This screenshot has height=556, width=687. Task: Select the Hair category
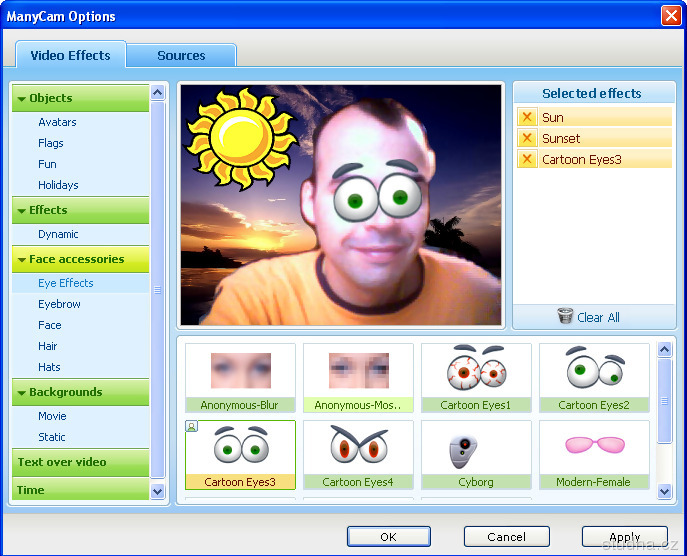click(x=47, y=346)
